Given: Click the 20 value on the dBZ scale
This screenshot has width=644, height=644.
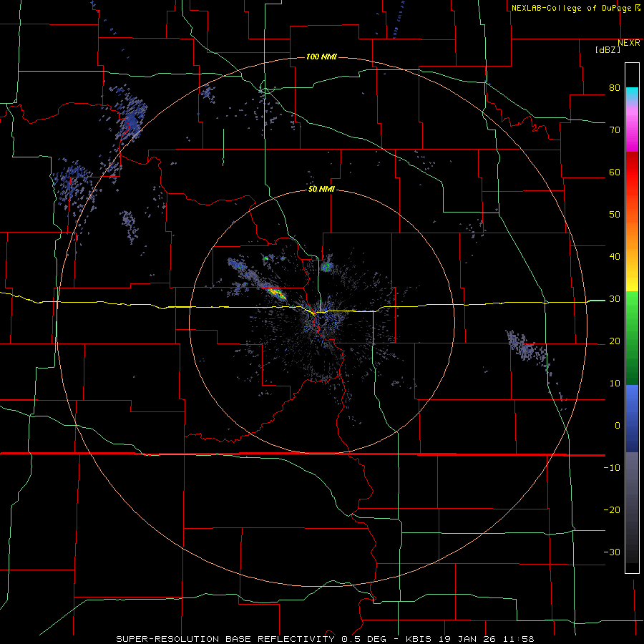Looking at the screenshot, I should (615, 341).
